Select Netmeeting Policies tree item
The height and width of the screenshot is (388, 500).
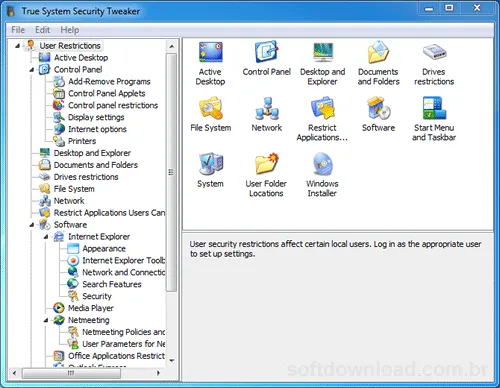[124, 332]
